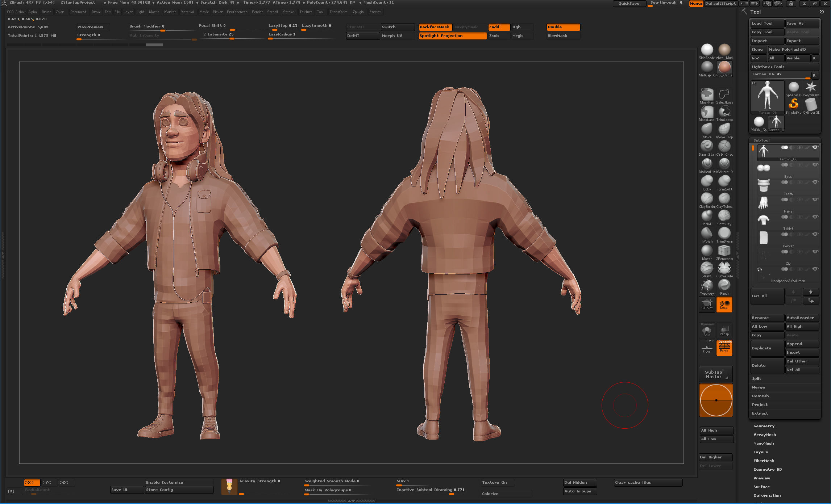Image resolution: width=831 pixels, height=504 pixels.
Task: Pick the ClayBuildup brush
Action: pyautogui.click(x=706, y=199)
